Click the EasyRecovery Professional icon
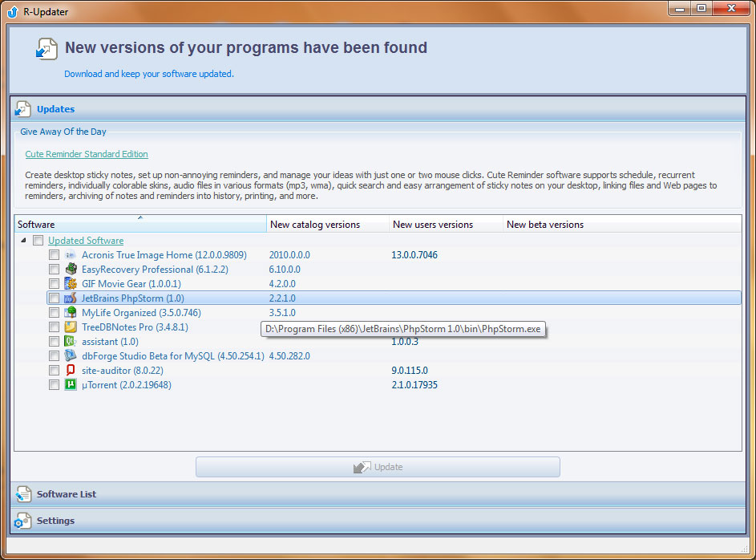756x560 pixels. click(71, 269)
